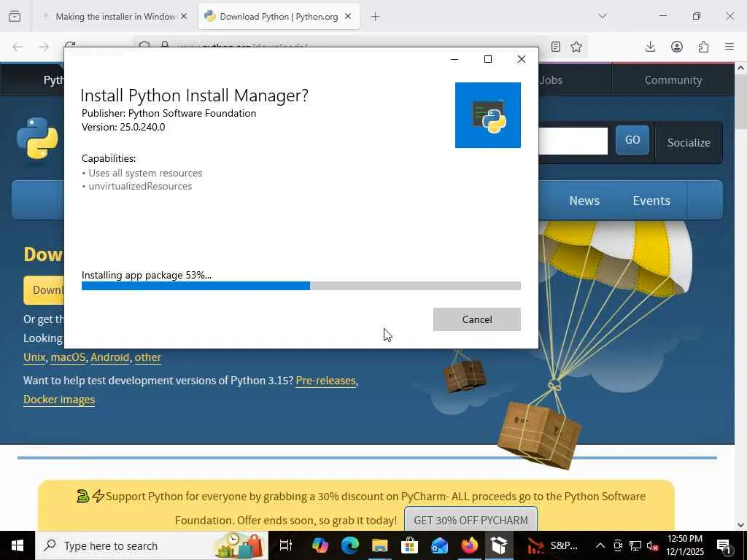Open the Android downloads link
Viewport: 747px width, 560px height.
click(110, 357)
